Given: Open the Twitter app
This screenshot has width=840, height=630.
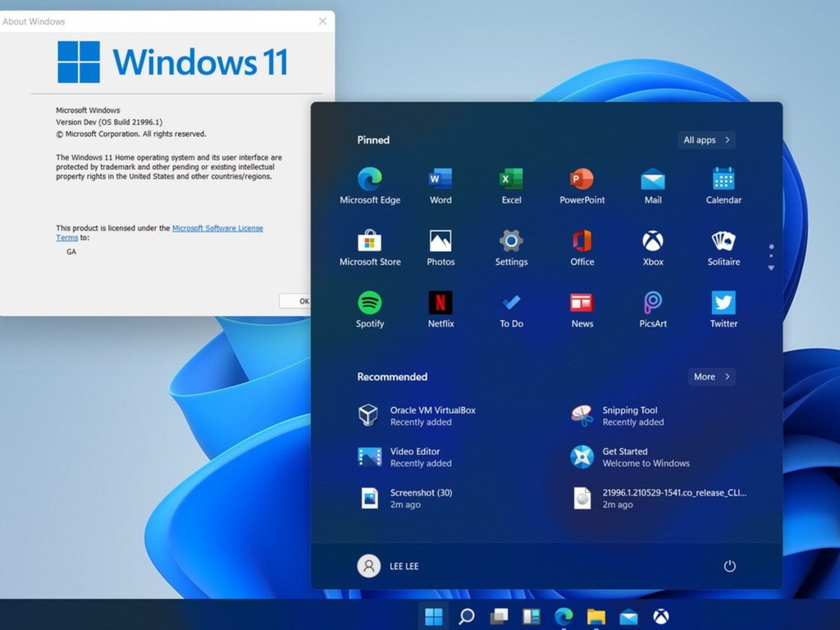Looking at the screenshot, I should coord(724,309).
